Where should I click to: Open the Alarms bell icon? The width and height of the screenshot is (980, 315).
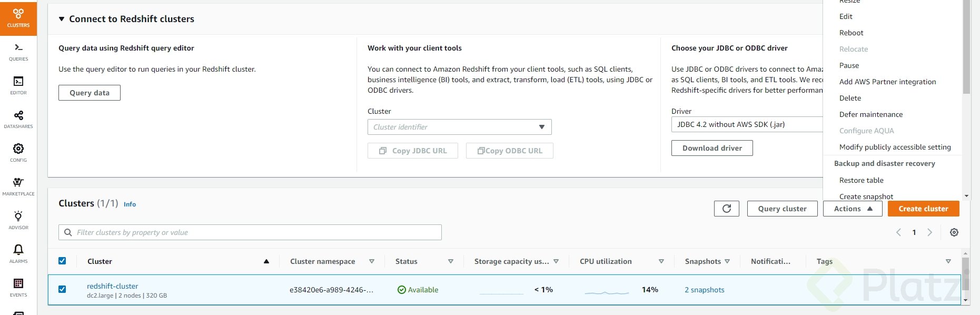click(18, 253)
